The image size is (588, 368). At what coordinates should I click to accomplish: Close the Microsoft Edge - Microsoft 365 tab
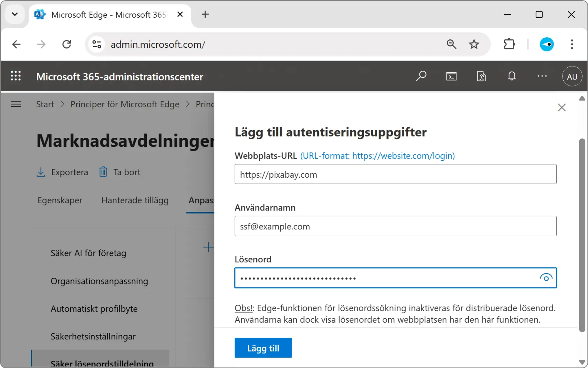[180, 14]
